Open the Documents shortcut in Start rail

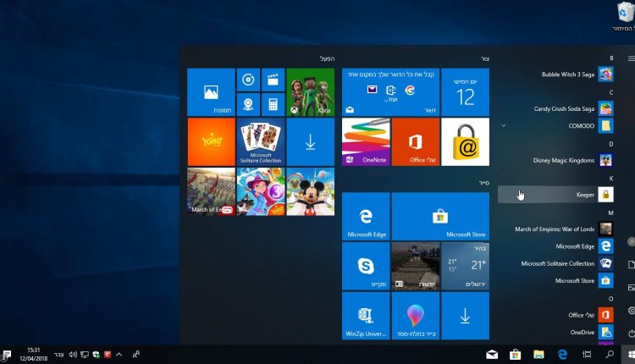click(632, 264)
